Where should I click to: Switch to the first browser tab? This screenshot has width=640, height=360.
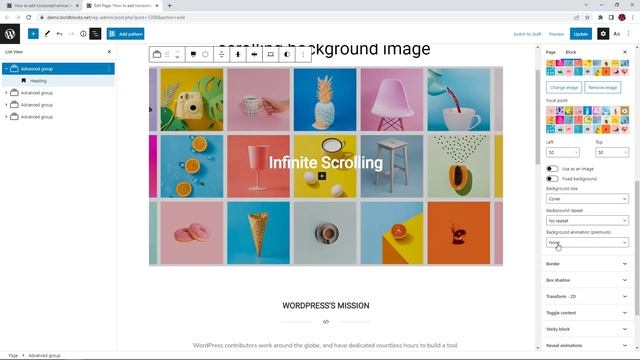(x=42, y=6)
